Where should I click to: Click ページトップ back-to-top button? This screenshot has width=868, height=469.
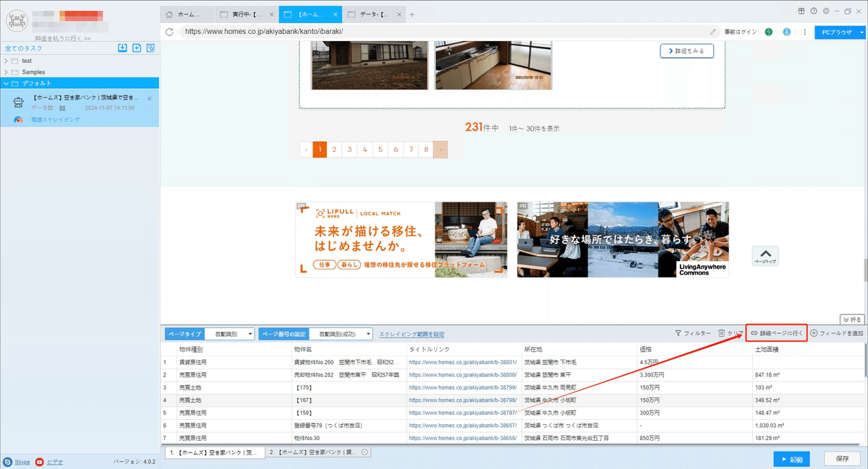click(765, 256)
